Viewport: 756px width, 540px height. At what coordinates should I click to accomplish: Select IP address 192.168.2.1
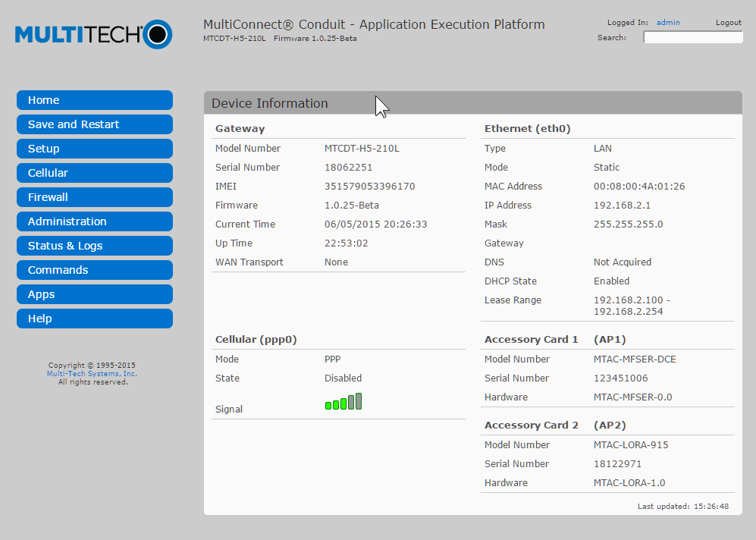622,206
